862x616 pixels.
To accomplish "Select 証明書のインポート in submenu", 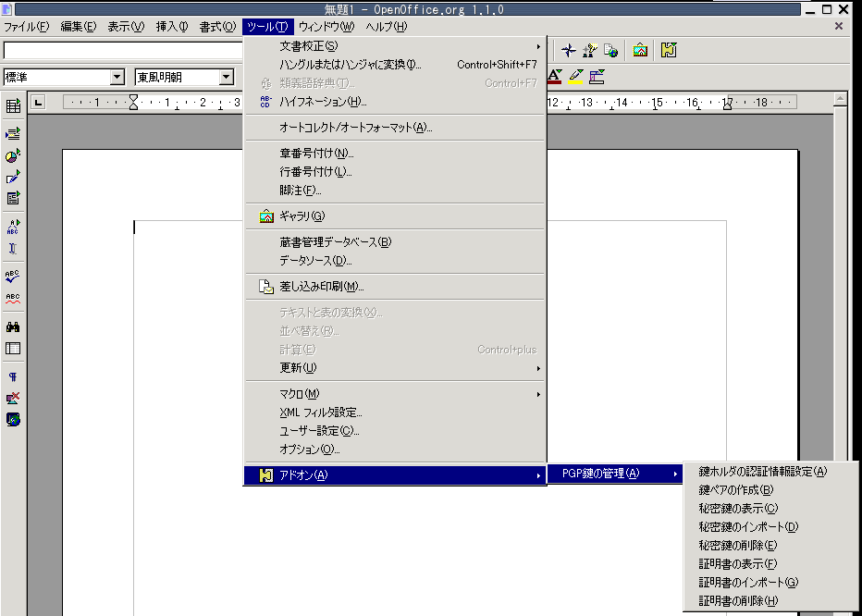I will pos(770,583).
